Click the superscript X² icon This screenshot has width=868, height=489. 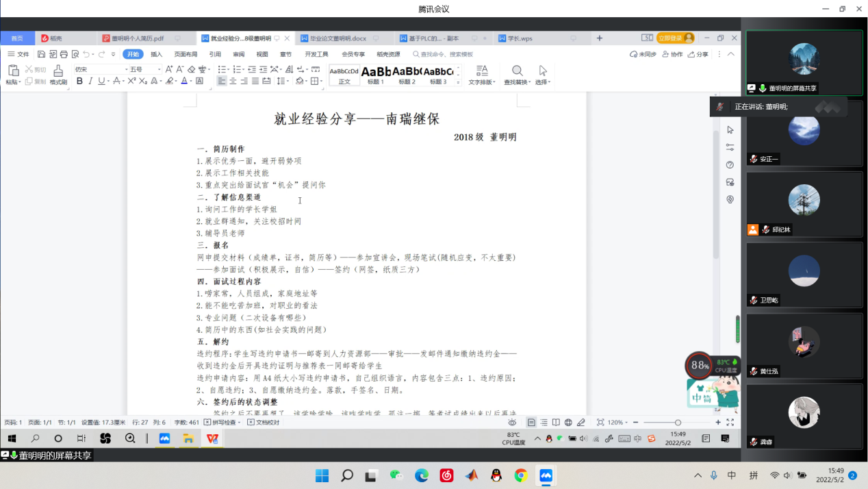pyautogui.click(x=132, y=81)
